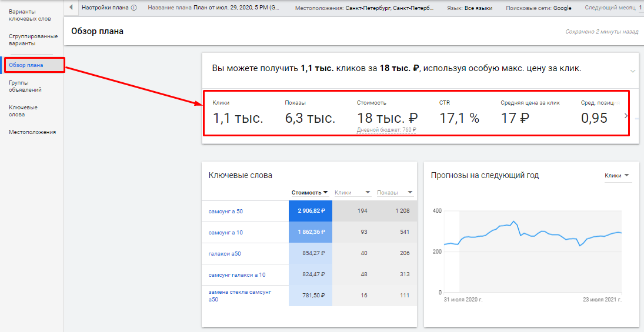Click the Клики metric 1,1 тыс.
This screenshot has height=332, width=644.
[238, 118]
